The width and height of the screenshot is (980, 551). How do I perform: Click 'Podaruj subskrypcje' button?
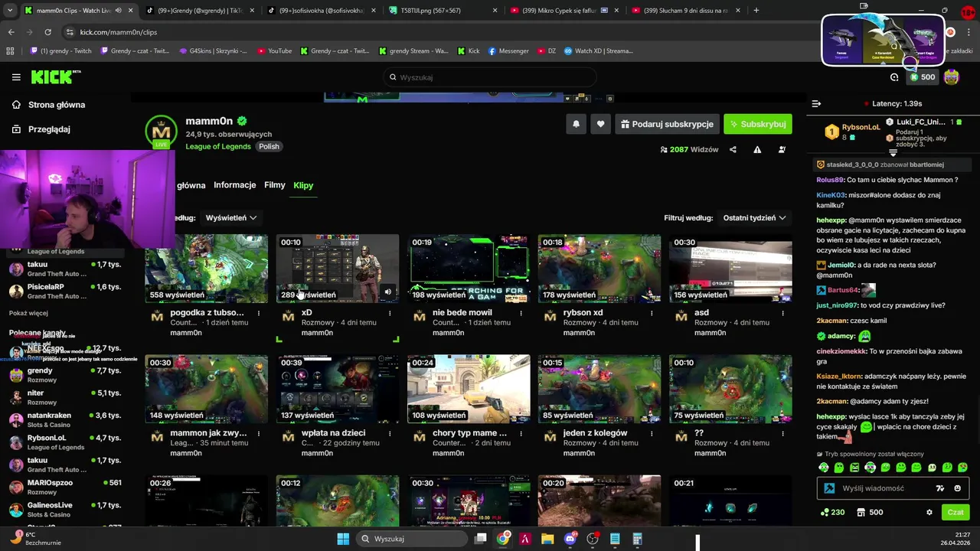[667, 124]
